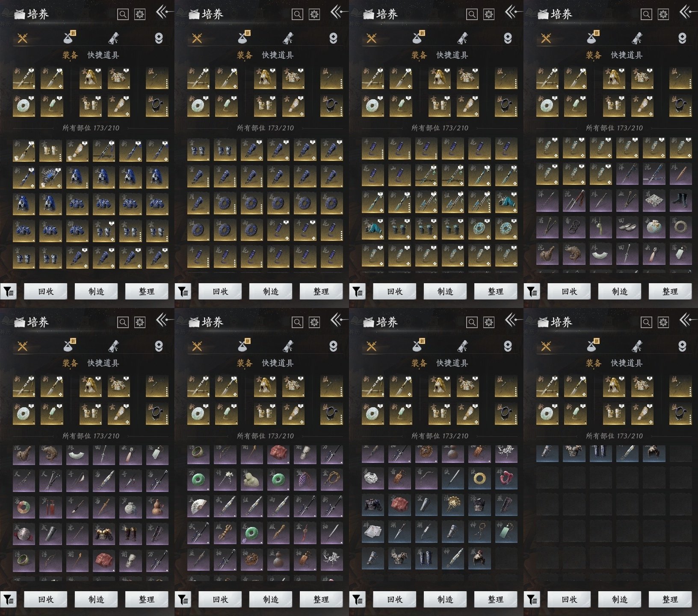698x616 pixels.
Task: Switch to 快捷道具 tab in top-right panel
Action: click(x=627, y=55)
